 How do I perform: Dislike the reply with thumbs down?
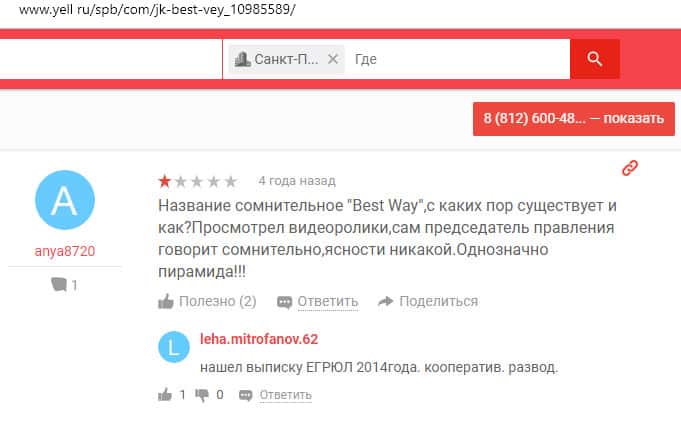[202, 395]
